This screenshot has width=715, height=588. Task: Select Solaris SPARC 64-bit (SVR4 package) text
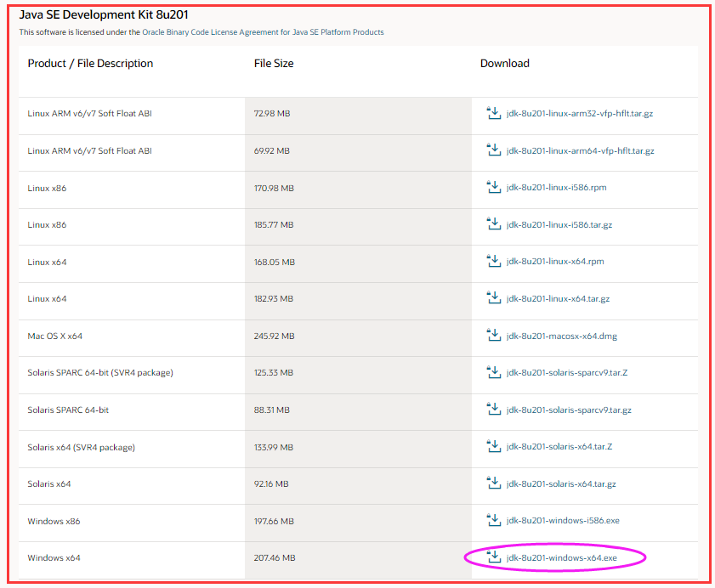coord(100,372)
